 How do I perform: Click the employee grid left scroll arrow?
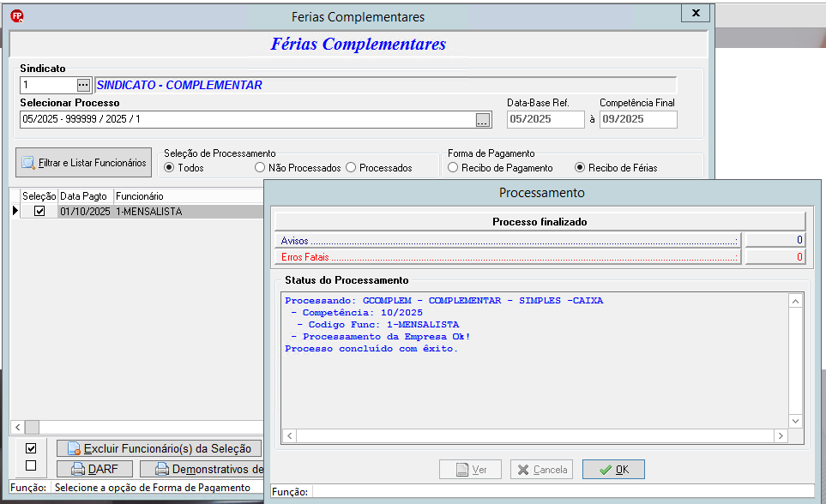coord(18,427)
